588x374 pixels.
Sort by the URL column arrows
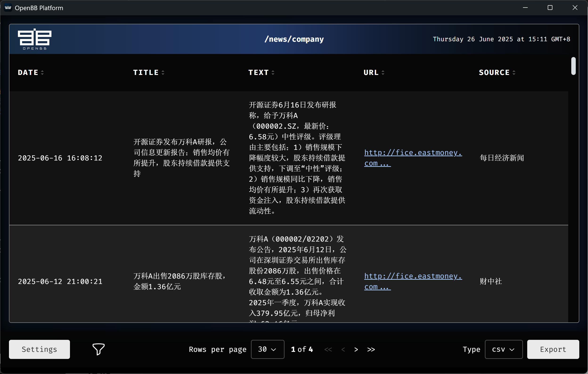coord(383,73)
